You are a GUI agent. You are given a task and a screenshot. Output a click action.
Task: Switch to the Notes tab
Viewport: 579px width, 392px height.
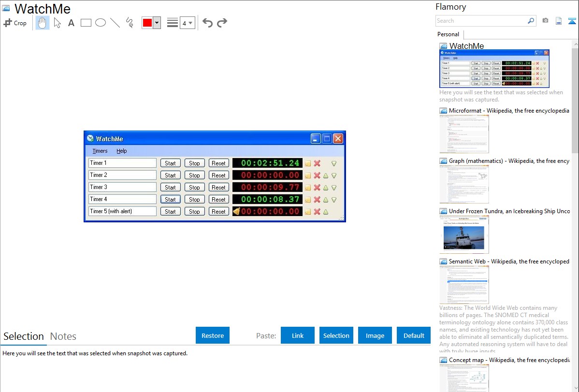coord(63,336)
